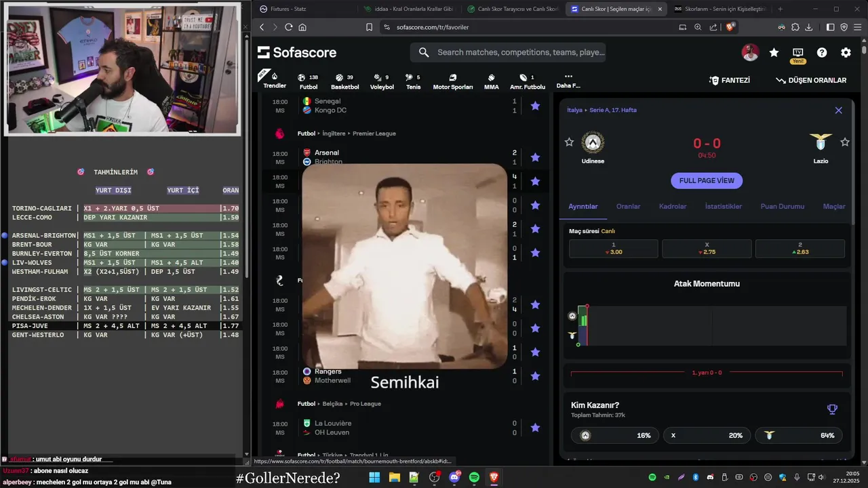Image resolution: width=868 pixels, height=488 pixels.
Task: Switch to the Fixtures - Statz browser tab
Action: click(304, 9)
